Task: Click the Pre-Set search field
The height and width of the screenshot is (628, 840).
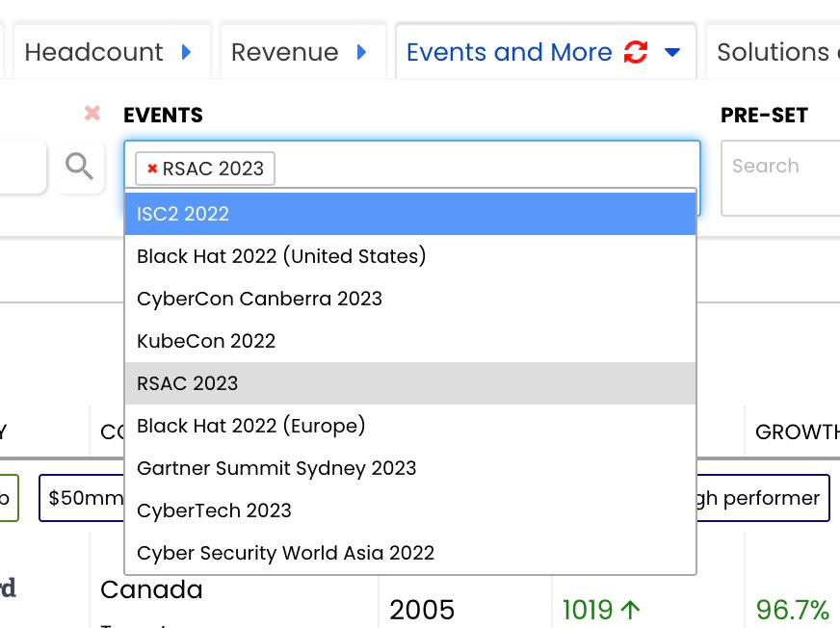Action: [780, 178]
